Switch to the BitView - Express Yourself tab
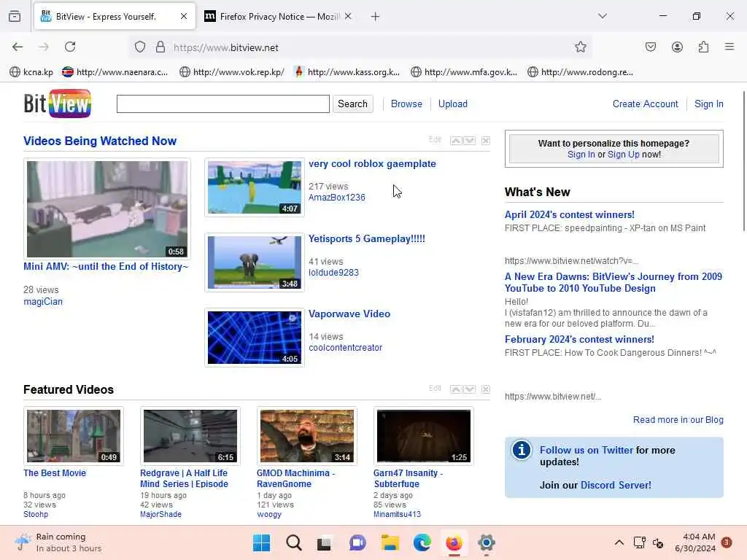Screen dimensions: 747x560 click(x=115, y=17)
